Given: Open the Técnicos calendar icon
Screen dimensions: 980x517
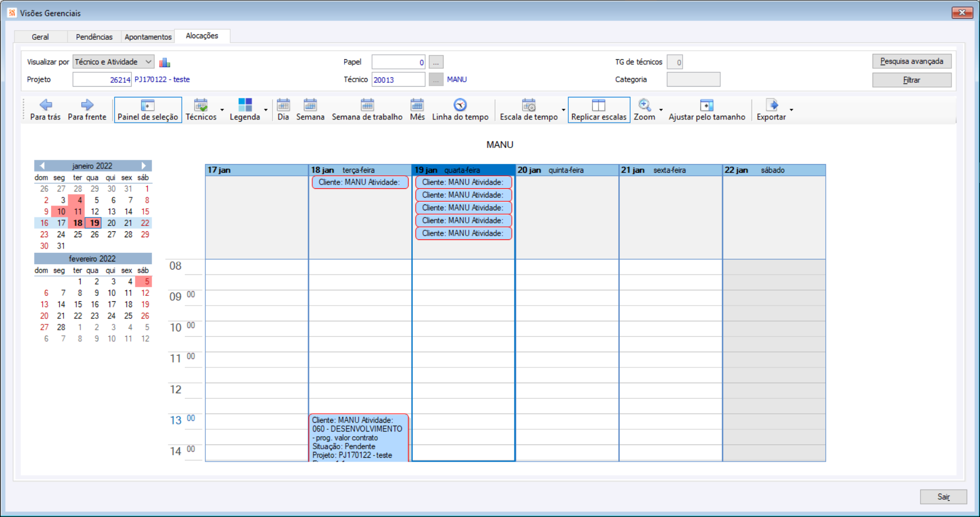Looking at the screenshot, I should tap(201, 104).
